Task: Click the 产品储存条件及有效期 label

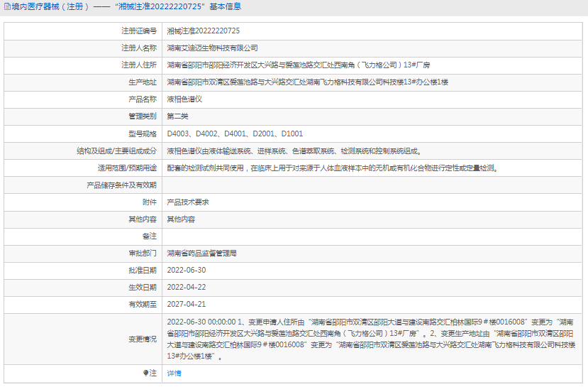Action: (121, 185)
